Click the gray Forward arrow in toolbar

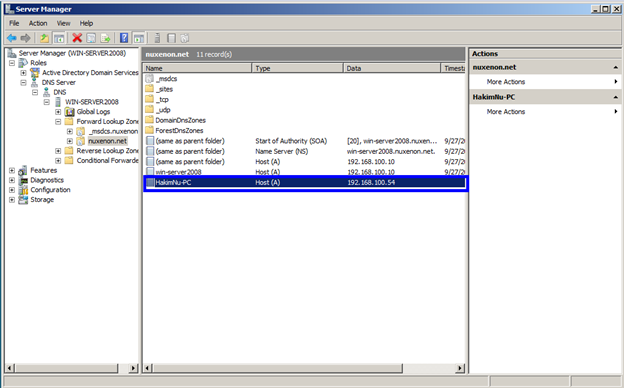25,38
